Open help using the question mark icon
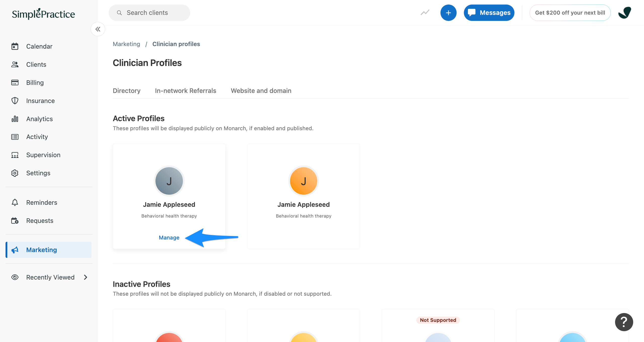 tap(624, 322)
